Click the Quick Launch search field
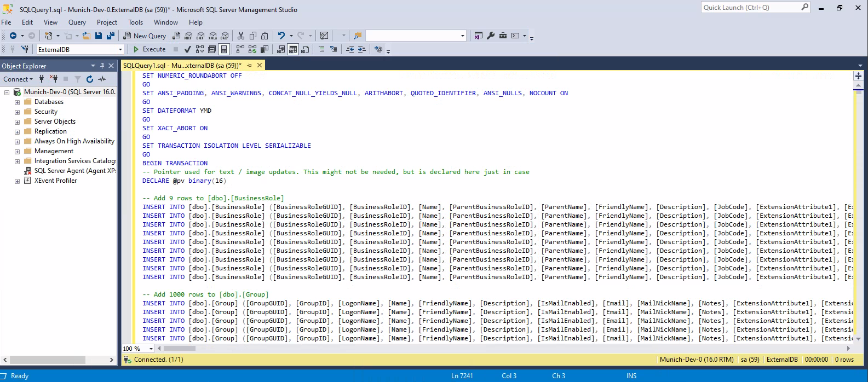 coord(751,8)
